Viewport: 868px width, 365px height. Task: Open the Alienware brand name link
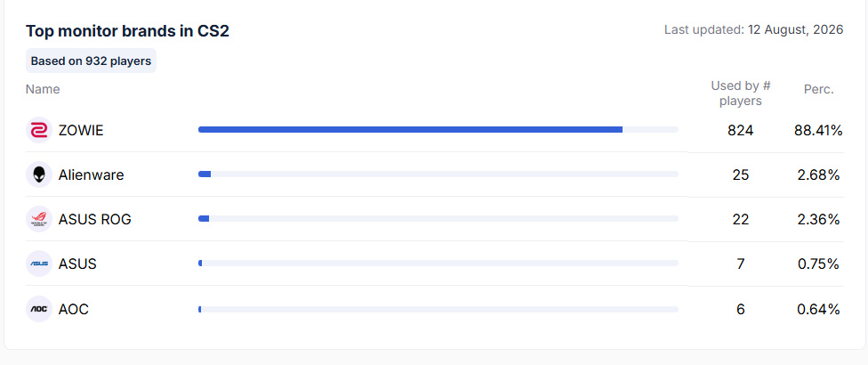pos(92,175)
